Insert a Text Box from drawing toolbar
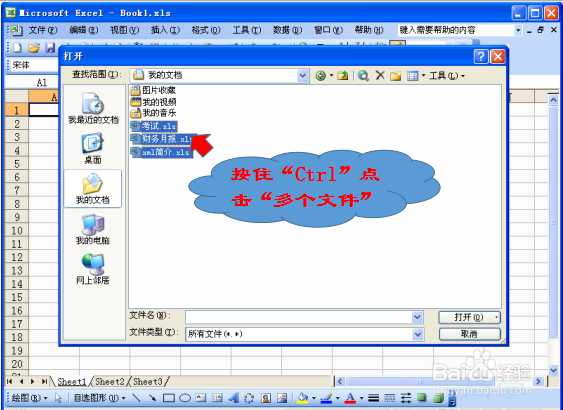The image size is (563, 410). coord(201,398)
